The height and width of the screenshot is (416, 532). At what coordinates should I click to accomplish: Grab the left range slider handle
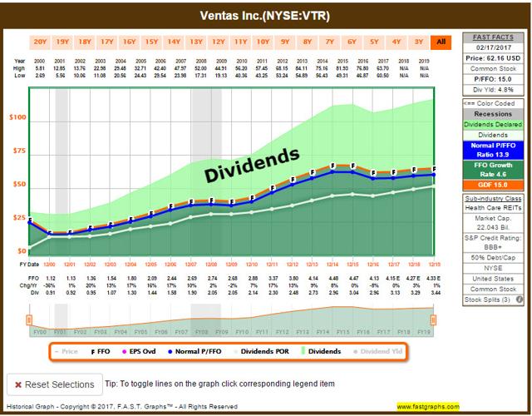pos(29,319)
